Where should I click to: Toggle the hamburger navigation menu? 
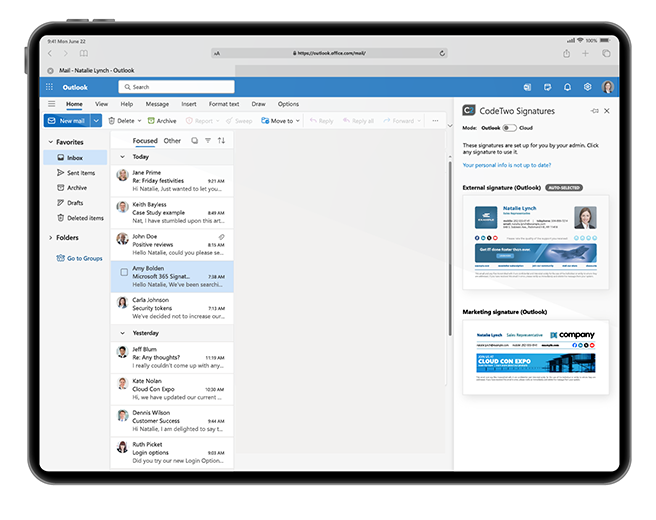(x=51, y=104)
